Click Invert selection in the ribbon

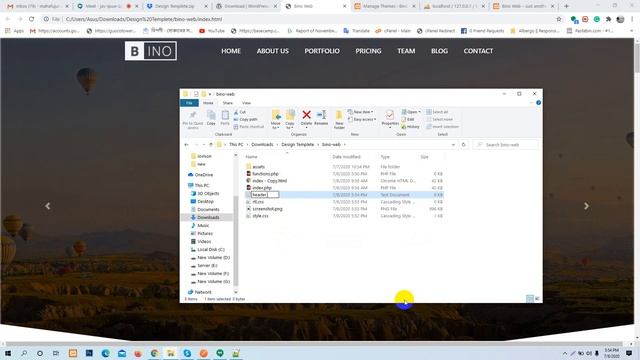442,127
